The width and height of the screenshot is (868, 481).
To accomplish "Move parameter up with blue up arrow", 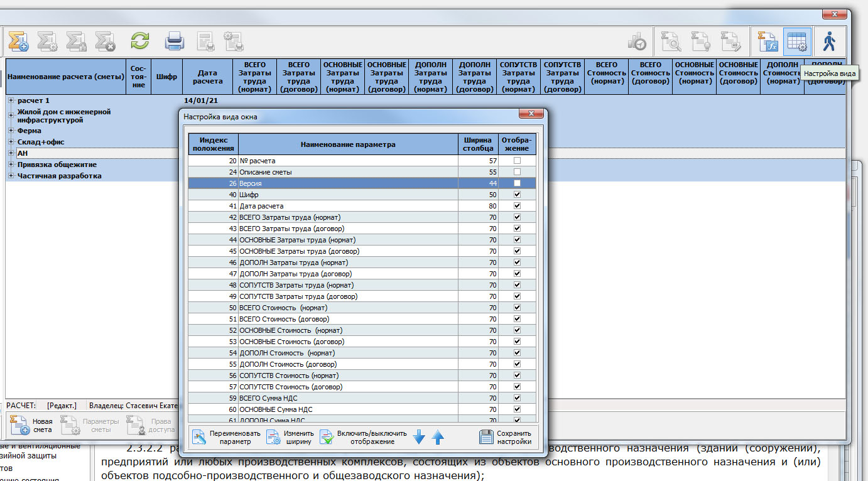I will pos(438,438).
